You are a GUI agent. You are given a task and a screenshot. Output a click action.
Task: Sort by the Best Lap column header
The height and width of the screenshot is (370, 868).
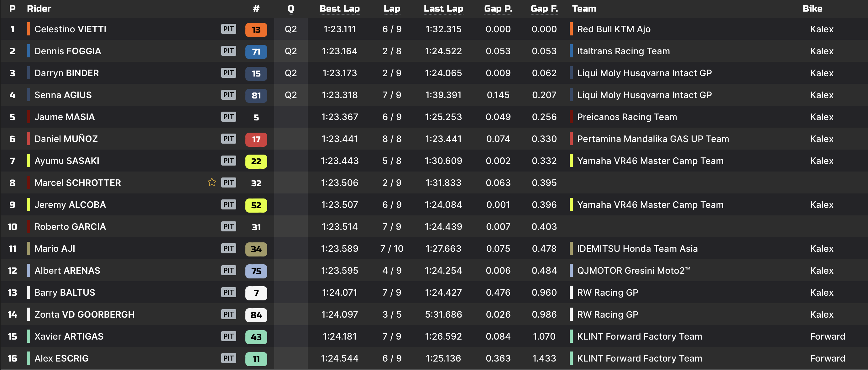(339, 9)
